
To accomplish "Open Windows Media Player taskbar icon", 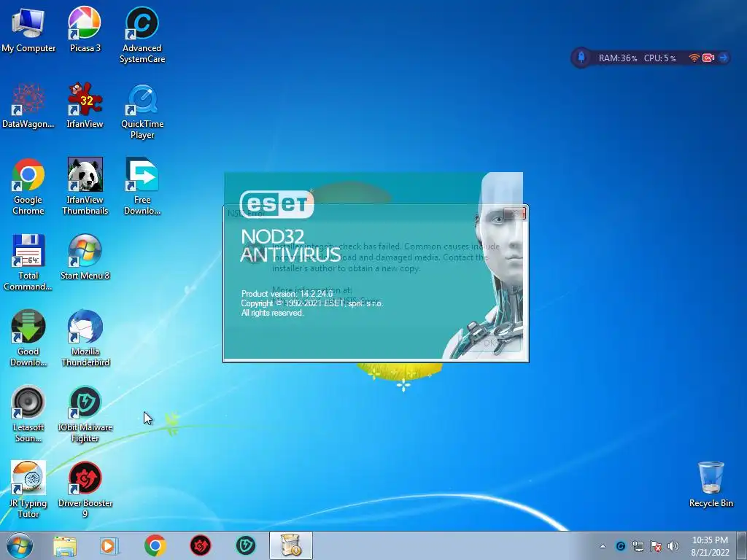I will pos(109,545).
